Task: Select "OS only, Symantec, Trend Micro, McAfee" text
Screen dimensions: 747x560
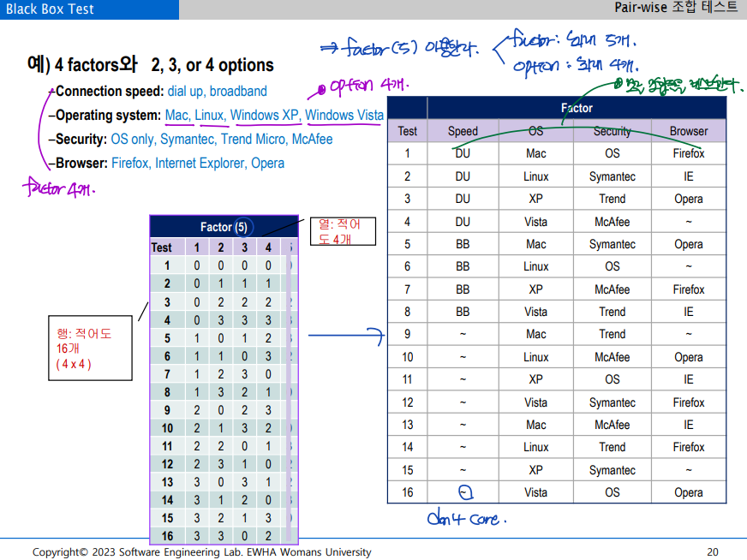Action: [x=222, y=139]
